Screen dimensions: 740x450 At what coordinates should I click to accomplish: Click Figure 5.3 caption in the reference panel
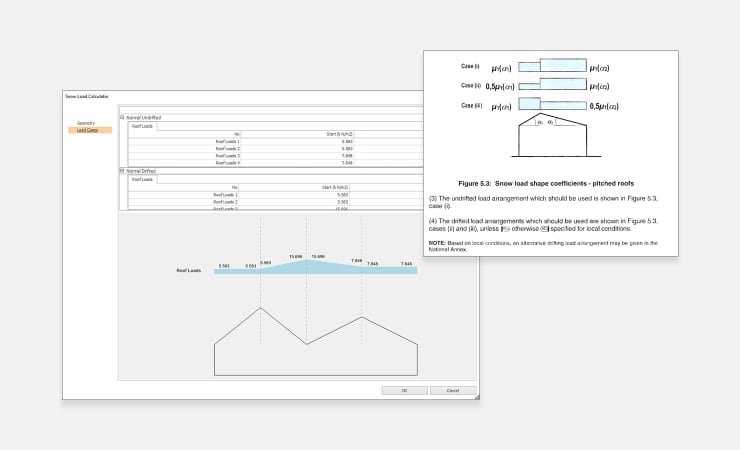pyautogui.click(x=546, y=183)
